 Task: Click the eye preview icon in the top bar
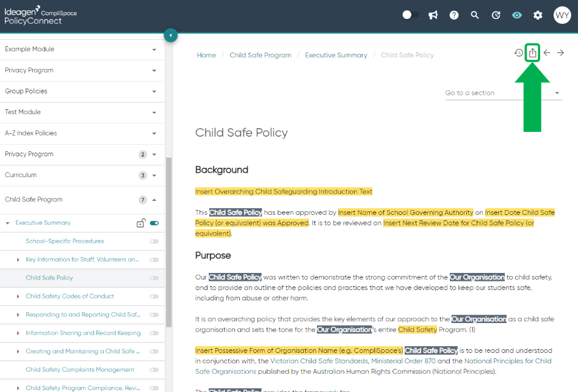point(517,15)
